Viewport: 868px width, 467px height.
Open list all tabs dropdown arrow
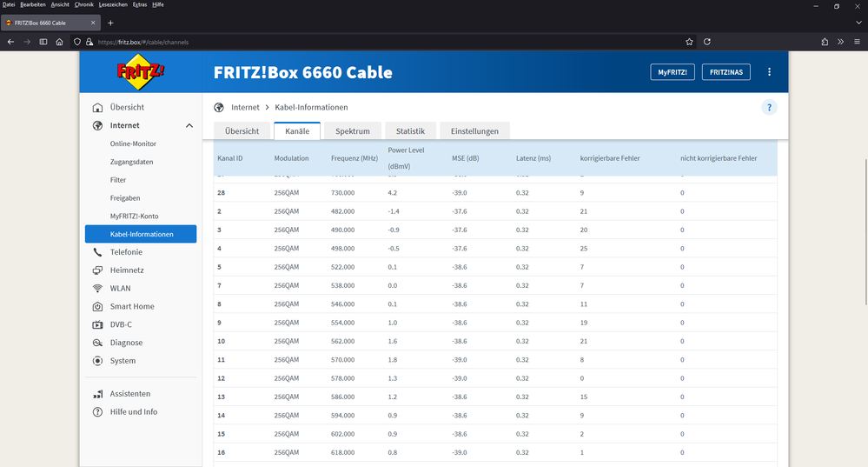858,23
